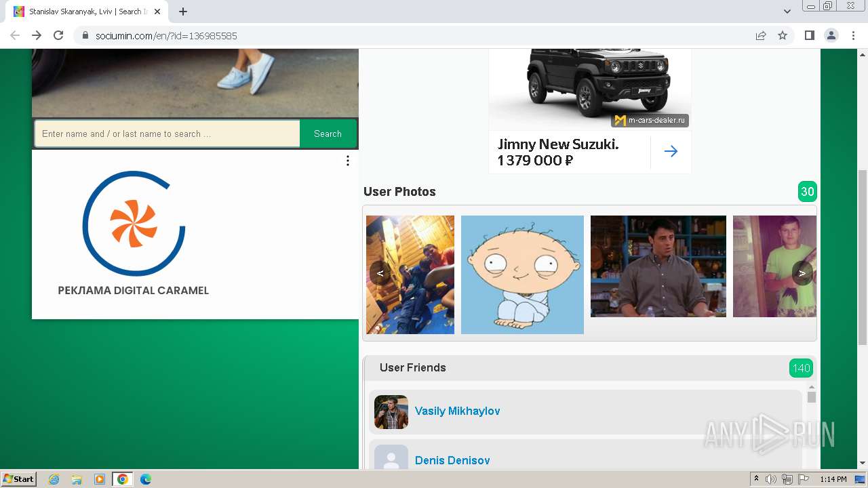This screenshot has width=868, height=488.
Task: Open the network tray icon
Action: [787, 479]
